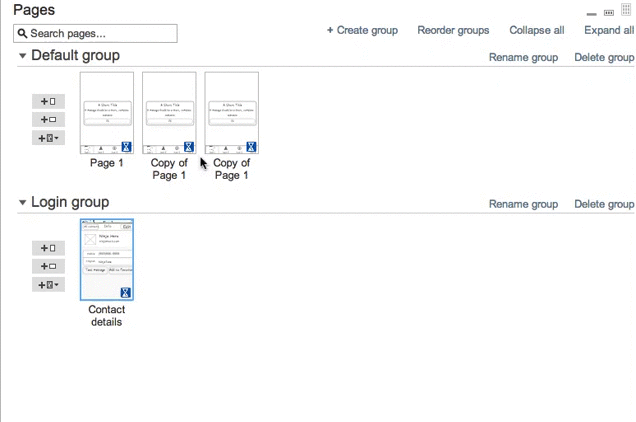Add landscape page to Login group
Screen dimensions: 636x422
pyautogui.click(x=48, y=266)
